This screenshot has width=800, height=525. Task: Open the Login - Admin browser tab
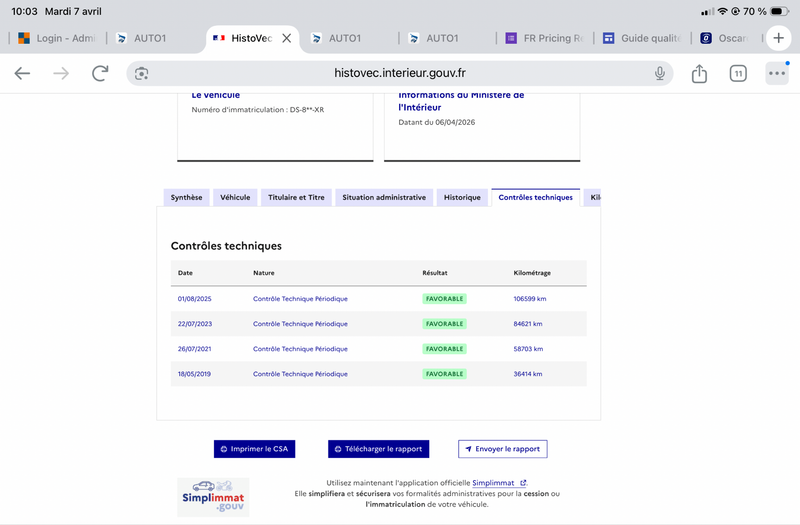pyautogui.click(x=57, y=38)
